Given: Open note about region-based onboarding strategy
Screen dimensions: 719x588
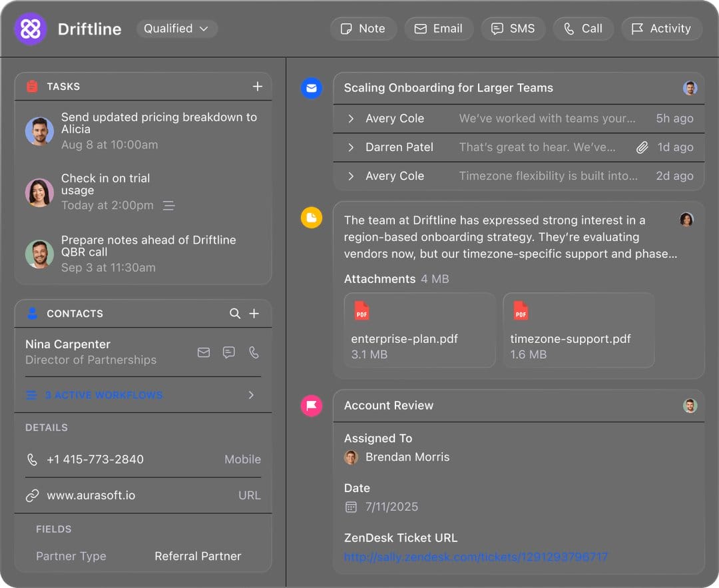Looking at the screenshot, I should pyautogui.click(x=511, y=237).
